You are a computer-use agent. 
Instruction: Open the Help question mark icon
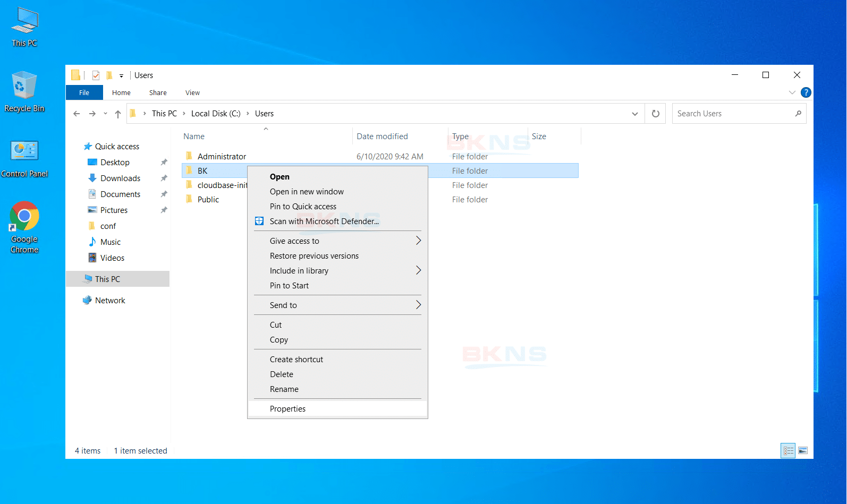806,92
